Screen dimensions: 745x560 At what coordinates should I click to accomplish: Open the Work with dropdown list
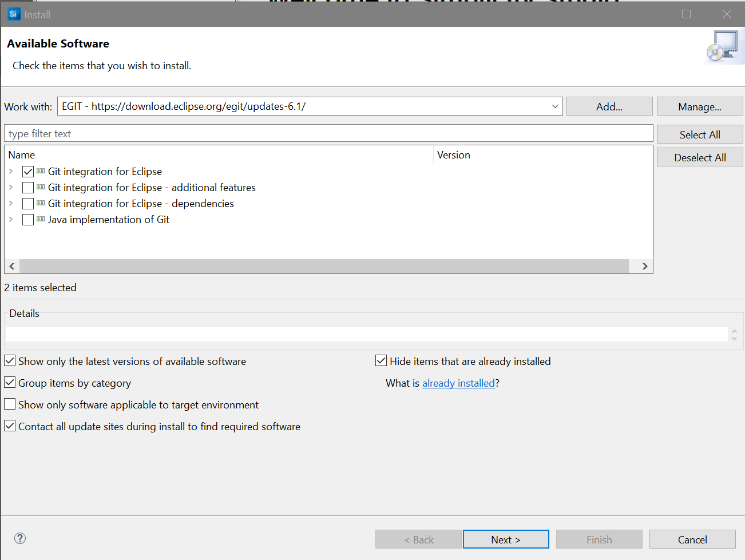[554, 106]
